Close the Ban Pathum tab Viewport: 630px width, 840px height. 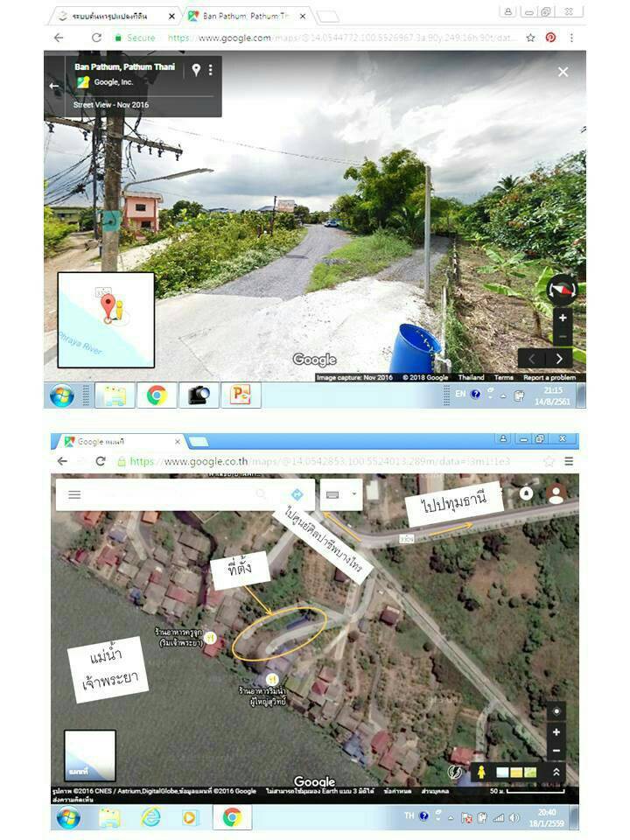pos(303,16)
